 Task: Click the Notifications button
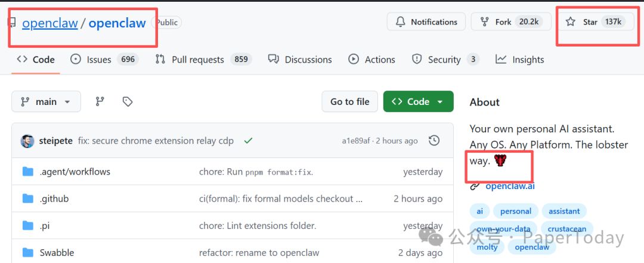point(426,22)
